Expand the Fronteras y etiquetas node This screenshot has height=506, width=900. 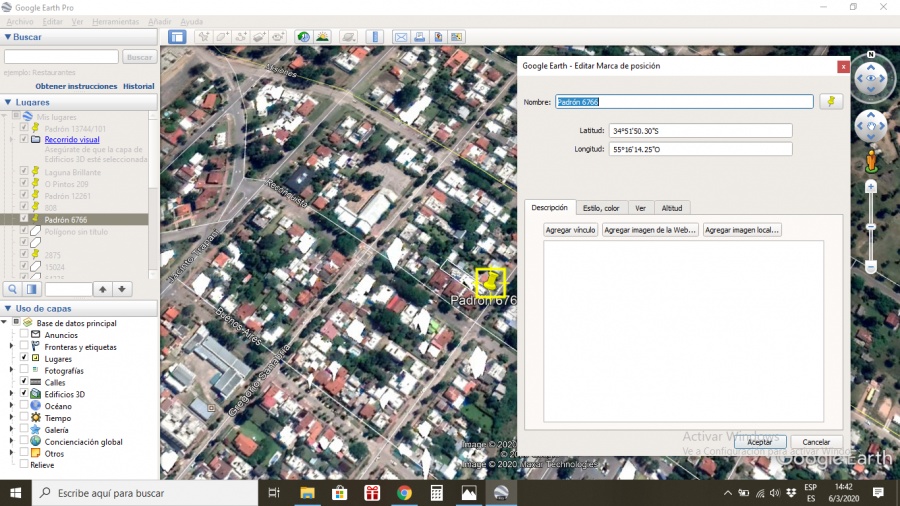pos(11,346)
